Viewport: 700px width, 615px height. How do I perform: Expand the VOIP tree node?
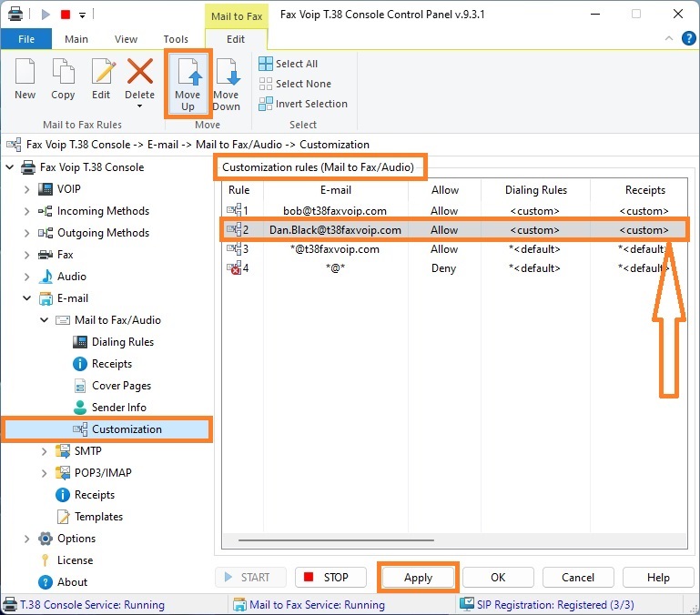(x=26, y=189)
